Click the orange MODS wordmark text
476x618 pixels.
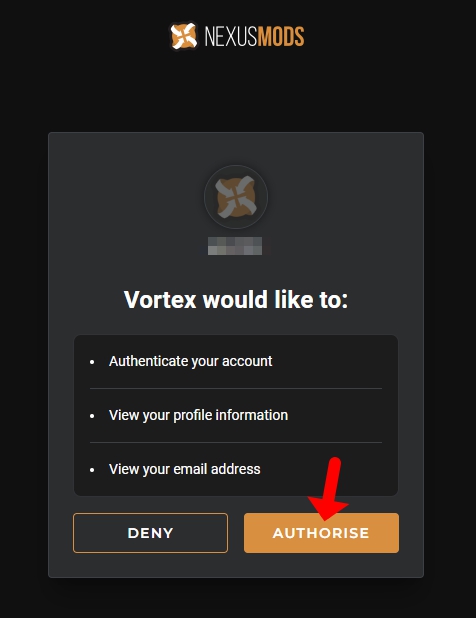pyautogui.click(x=281, y=37)
